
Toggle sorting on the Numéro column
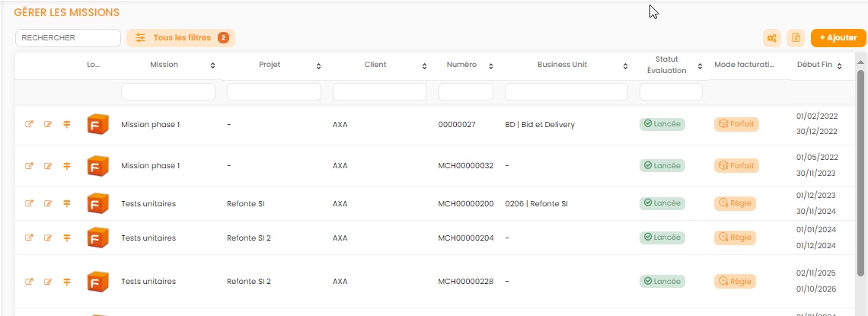pos(490,66)
